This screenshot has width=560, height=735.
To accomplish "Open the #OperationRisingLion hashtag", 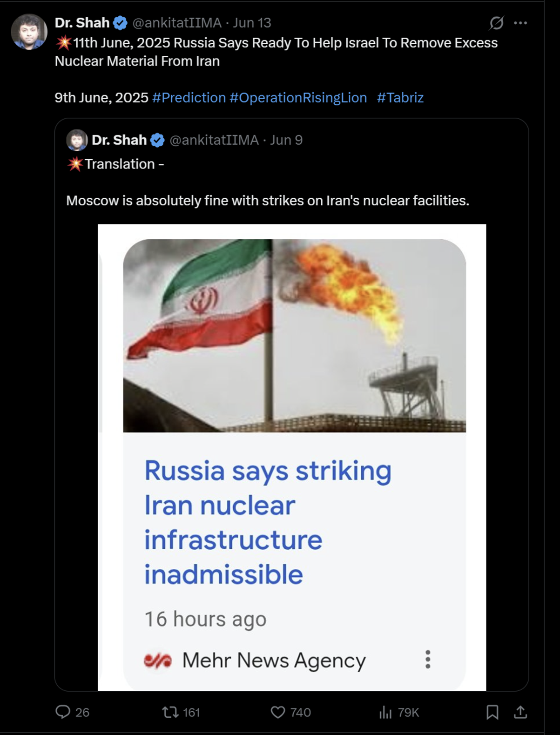I will pos(298,98).
